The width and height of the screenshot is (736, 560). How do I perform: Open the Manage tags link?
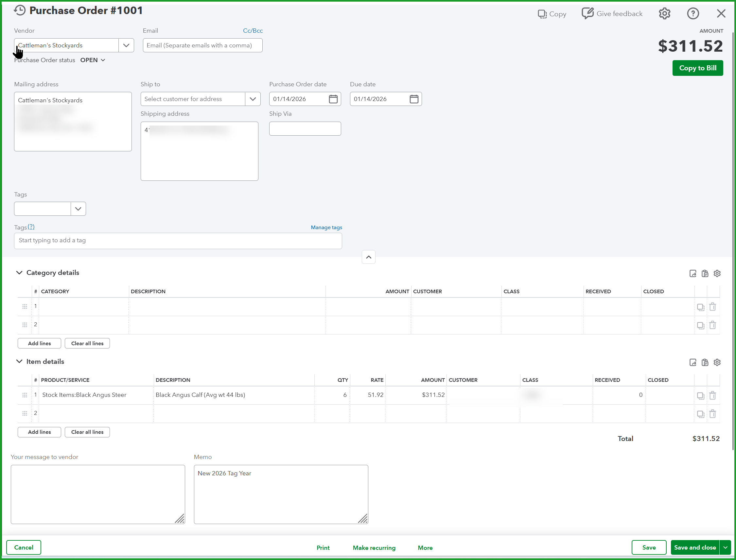pyautogui.click(x=326, y=227)
